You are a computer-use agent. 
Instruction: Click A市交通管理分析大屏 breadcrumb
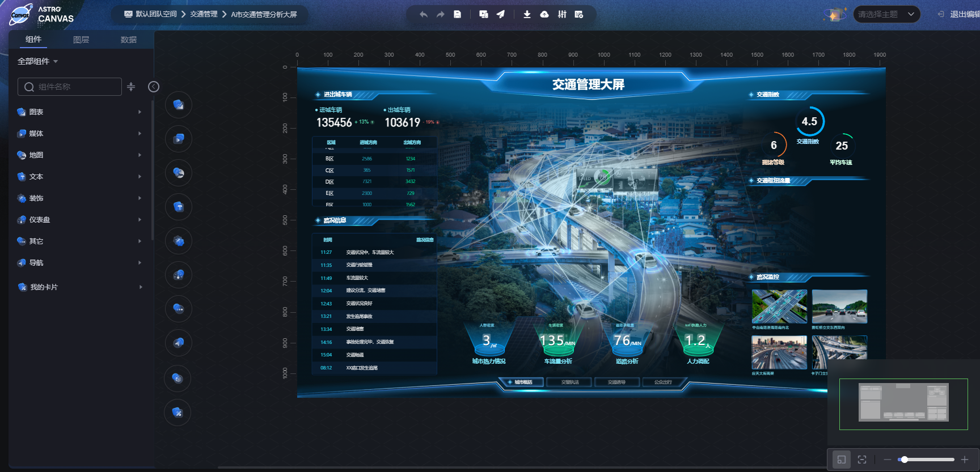pyautogui.click(x=264, y=14)
